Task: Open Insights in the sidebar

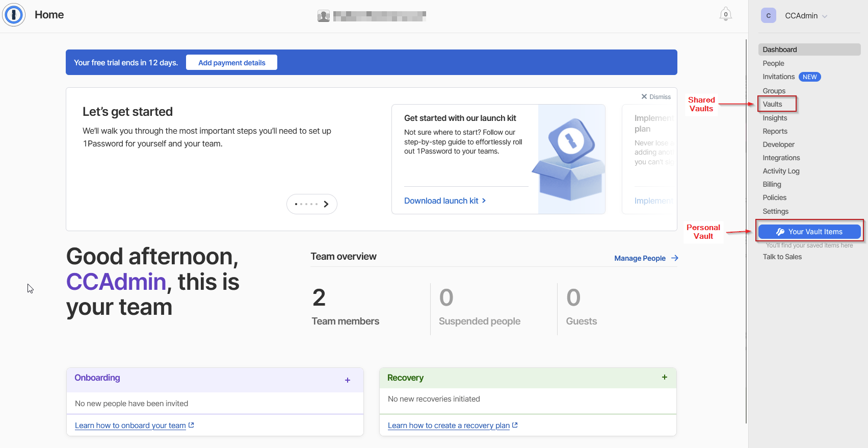Action: point(775,118)
